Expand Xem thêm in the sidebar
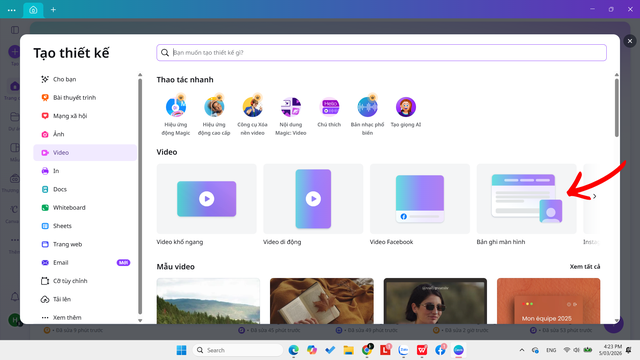The image size is (640, 360). 85,318
